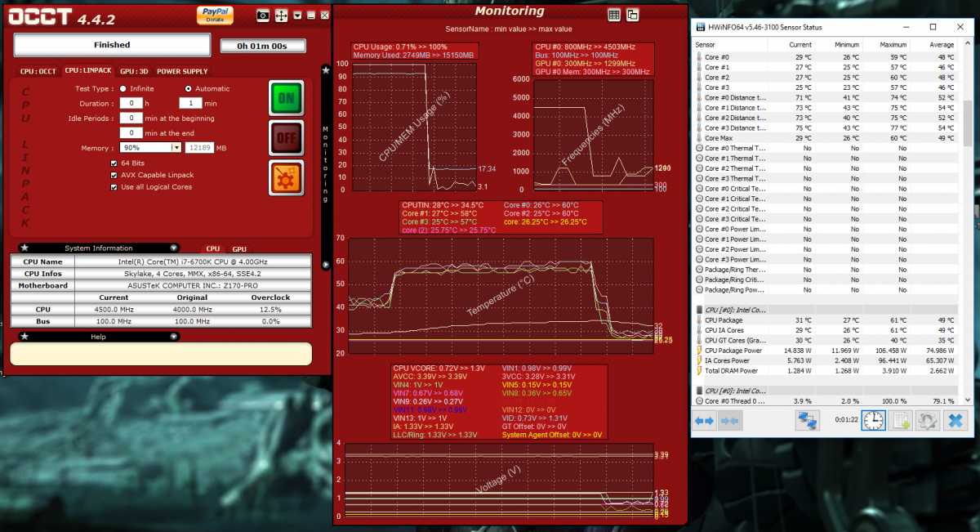Click HWiNFO logging sheet icon
980x532 pixels.
click(900, 421)
